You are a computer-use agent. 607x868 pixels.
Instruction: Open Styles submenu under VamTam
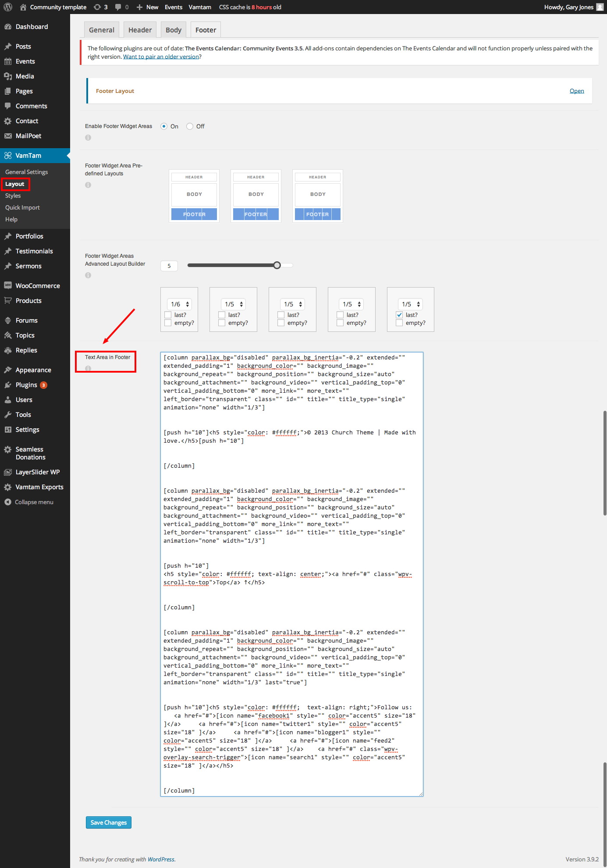(x=13, y=196)
